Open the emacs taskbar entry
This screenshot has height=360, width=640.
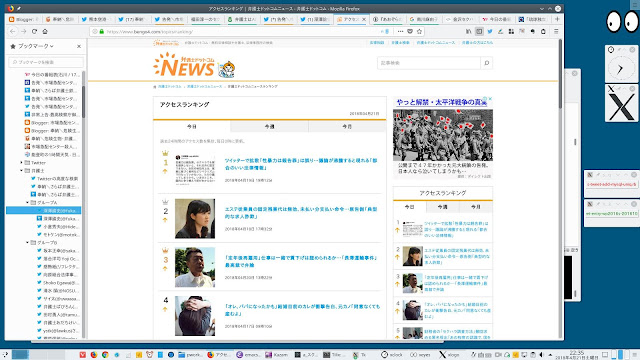click(248, 355)
